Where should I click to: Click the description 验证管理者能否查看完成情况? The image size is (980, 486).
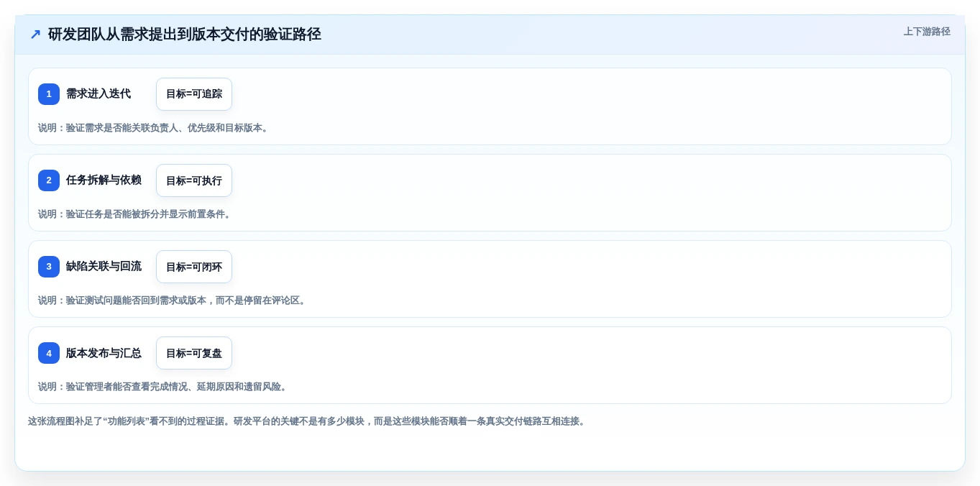[164, 387]
